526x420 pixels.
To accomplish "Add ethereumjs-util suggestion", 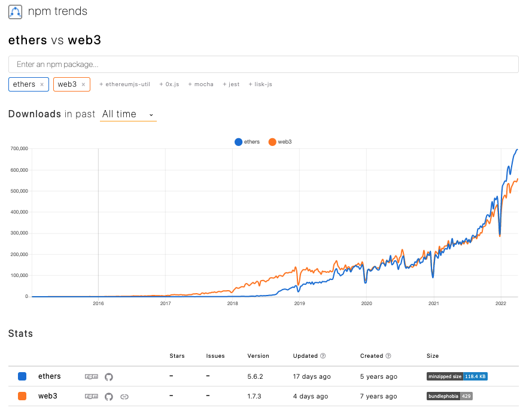I will (124, 84).
